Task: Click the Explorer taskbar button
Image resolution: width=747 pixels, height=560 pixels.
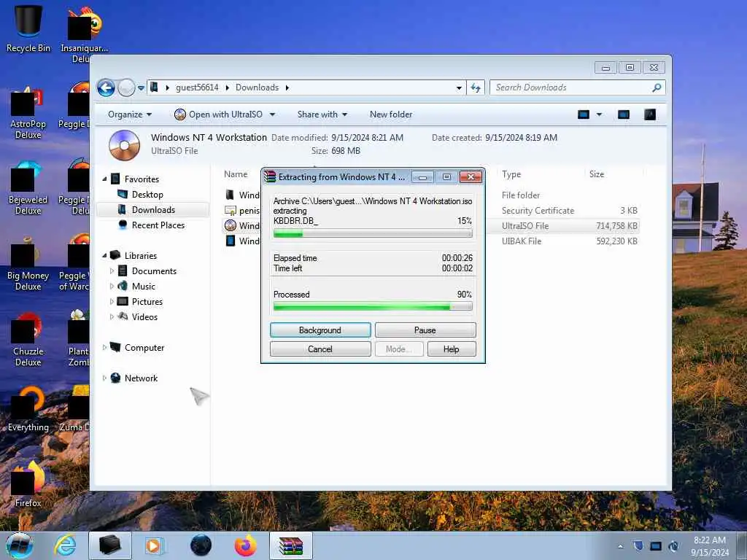Action: 110,545
